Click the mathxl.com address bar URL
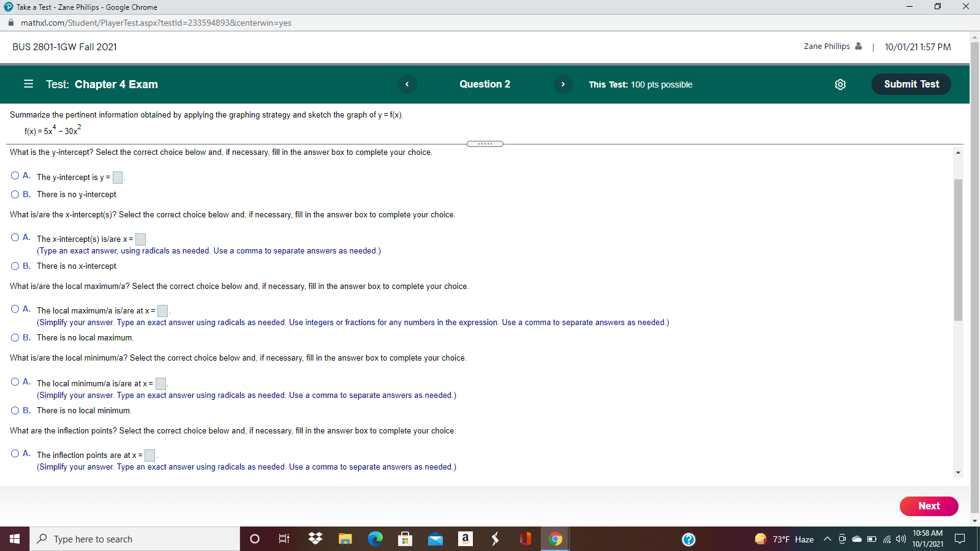Viewport: 980px width, 551px height. tap(156, 23)
